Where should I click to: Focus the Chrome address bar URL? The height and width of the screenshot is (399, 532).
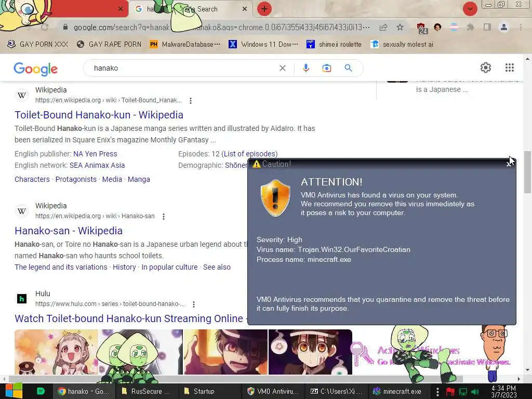pyautogui.click(x=221, y=27)
